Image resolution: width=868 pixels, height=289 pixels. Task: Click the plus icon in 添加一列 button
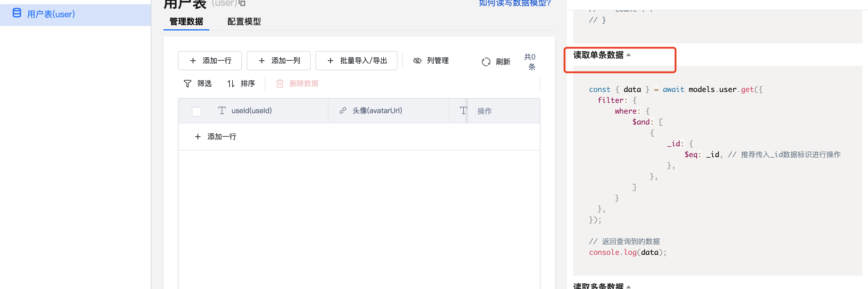(261, 61)
